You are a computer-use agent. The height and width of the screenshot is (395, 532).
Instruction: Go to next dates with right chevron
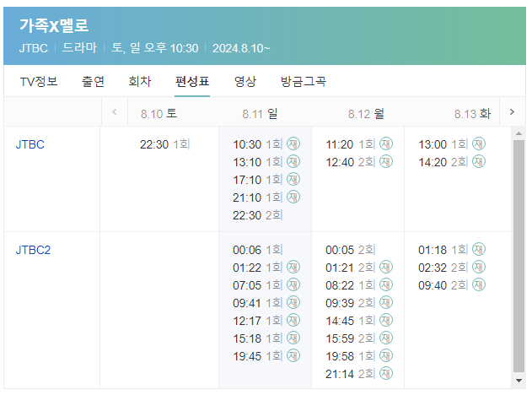512,111
